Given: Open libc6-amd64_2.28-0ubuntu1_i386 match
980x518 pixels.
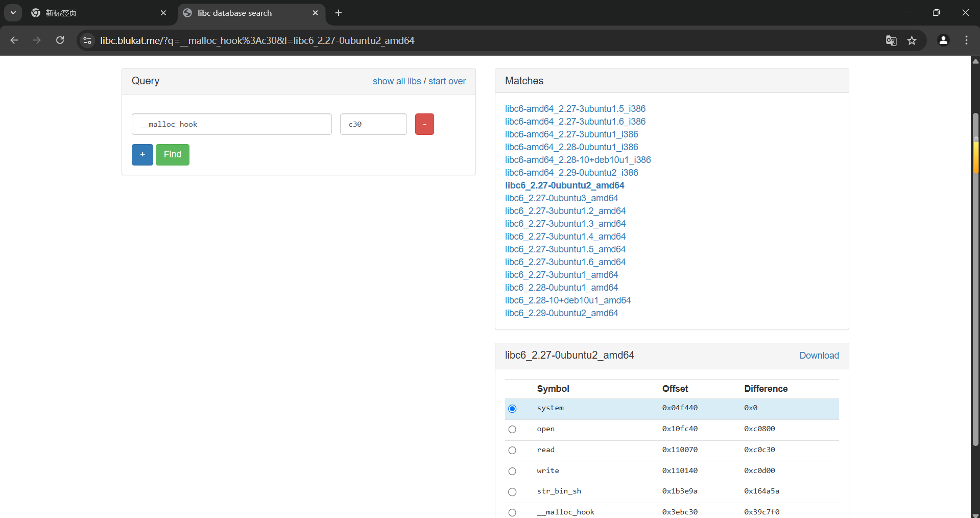Looking at the screenshot, I should click(571, 147).
